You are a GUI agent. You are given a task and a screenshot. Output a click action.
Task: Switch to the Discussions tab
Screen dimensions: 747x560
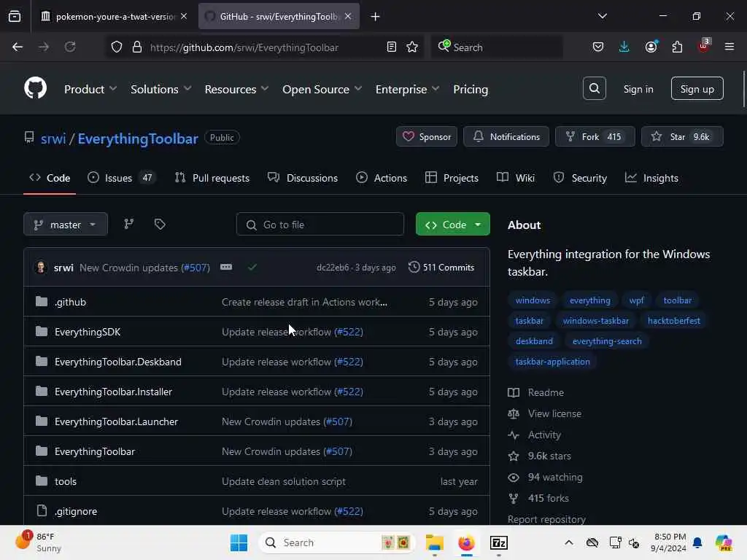tap(303, 178)
